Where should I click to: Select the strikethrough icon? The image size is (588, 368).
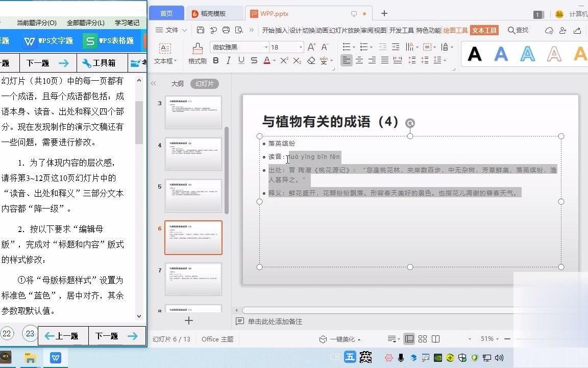tap(254, 60)
